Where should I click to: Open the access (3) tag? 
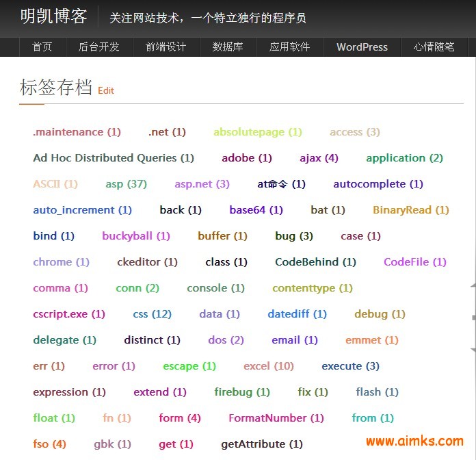tap(355, 132)
